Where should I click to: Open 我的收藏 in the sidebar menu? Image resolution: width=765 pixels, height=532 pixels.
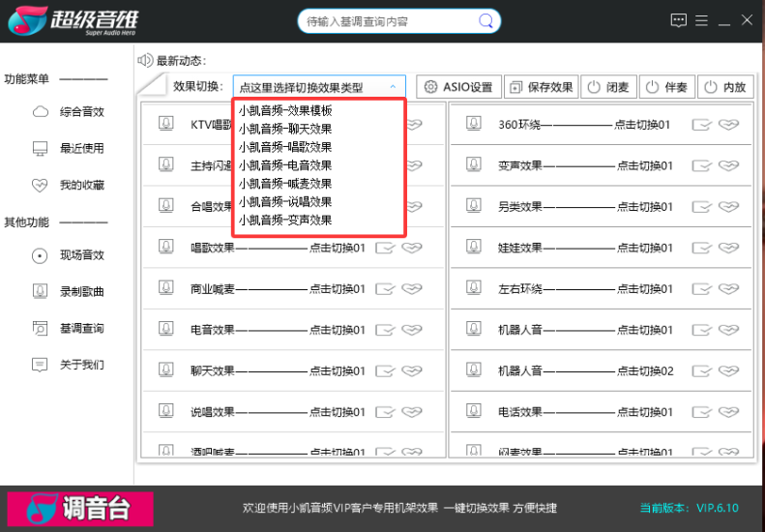(x=69, y=185)
